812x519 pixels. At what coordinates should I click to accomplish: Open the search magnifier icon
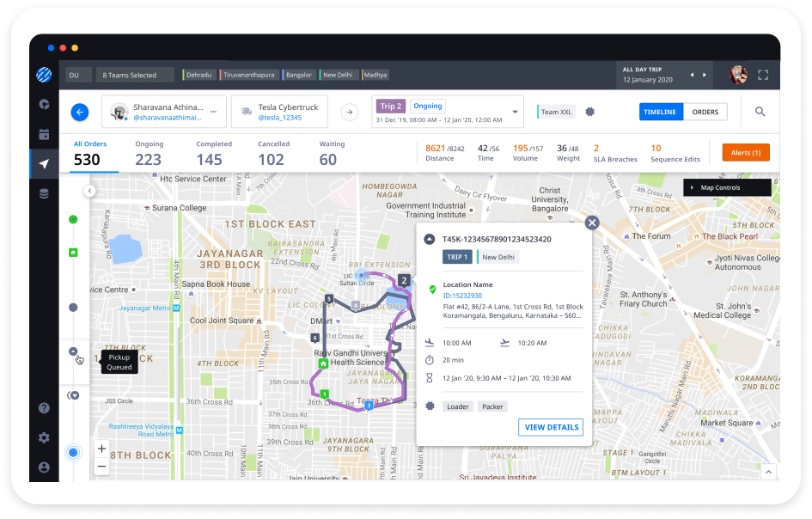pyautogui.click(x=760, y=112)
